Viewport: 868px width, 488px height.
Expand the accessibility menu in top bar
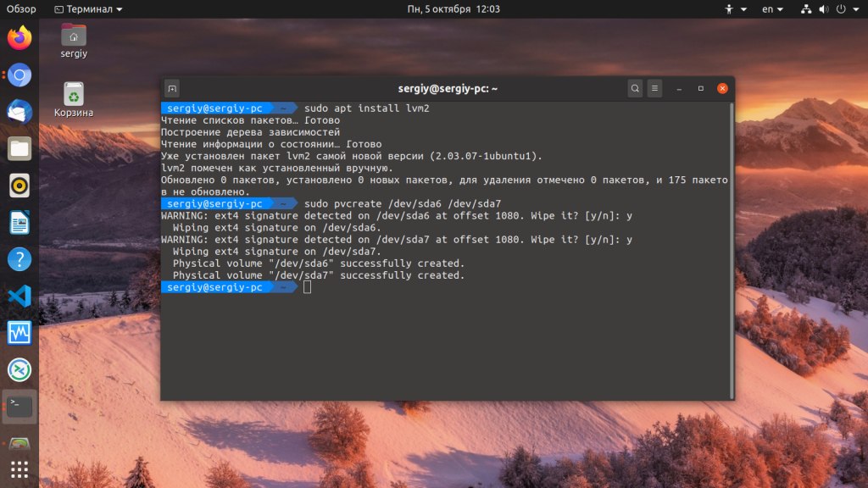click(x=735, y=9)
